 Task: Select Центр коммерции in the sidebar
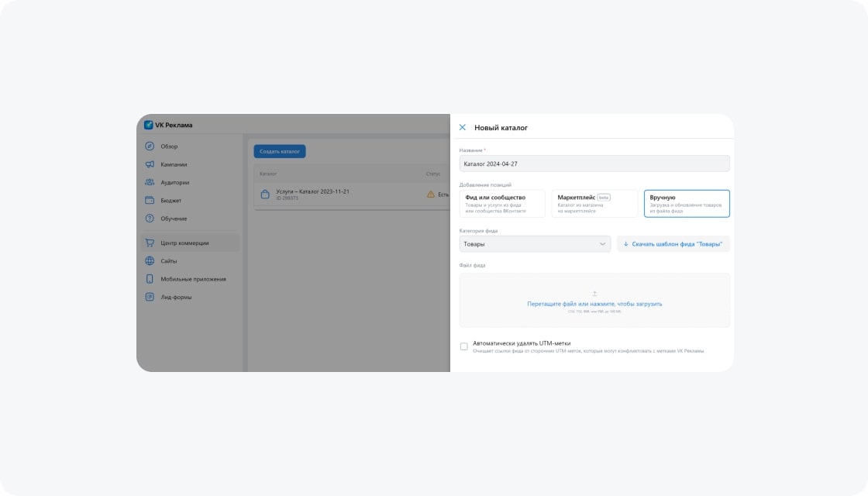click(189, 243)
